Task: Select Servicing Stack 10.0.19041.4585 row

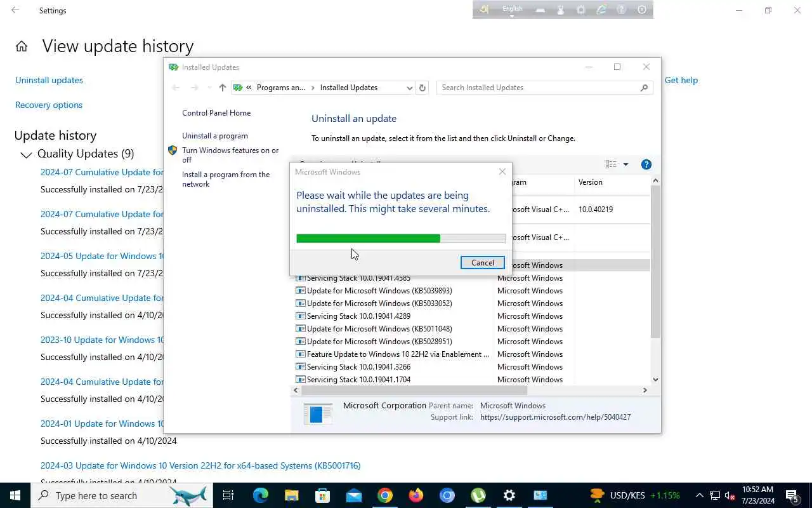Action: point(473,278)
